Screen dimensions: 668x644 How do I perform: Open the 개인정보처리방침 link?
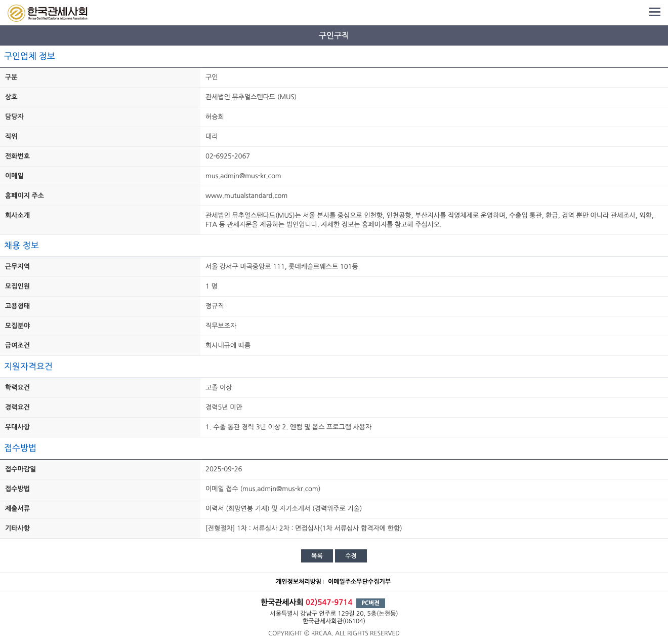[x=299, y=582]
